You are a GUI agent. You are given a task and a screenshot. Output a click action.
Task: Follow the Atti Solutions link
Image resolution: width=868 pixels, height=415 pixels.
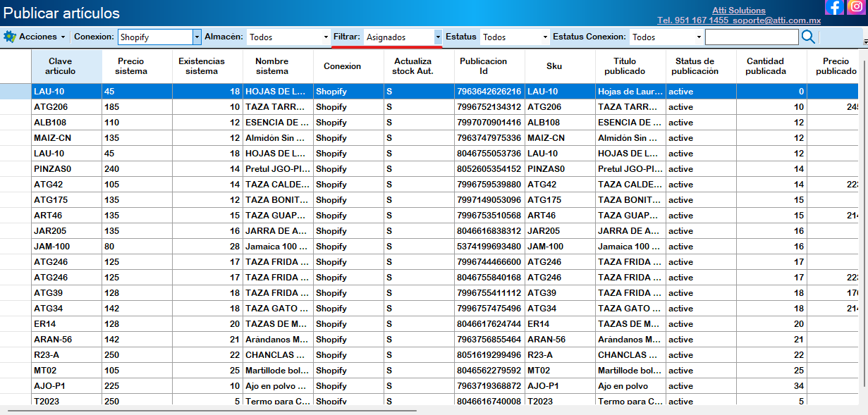click(738, 11)
